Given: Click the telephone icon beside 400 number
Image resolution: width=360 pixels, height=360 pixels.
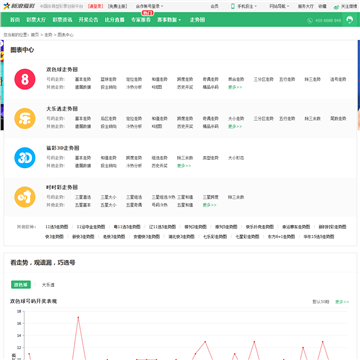Looking at the screenshot, I should [x=310, y=21].
